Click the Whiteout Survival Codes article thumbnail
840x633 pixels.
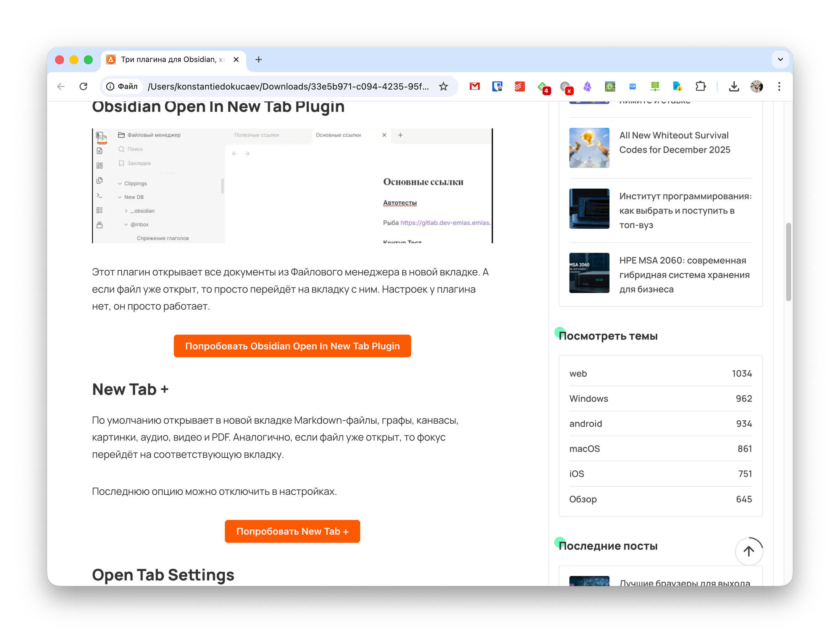[x=589, y=148]
